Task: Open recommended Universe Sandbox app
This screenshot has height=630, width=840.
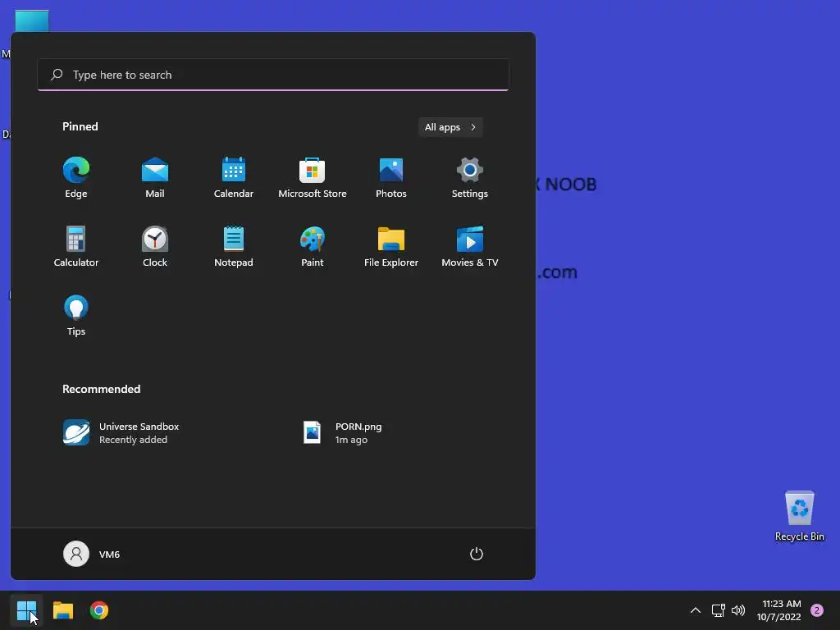Action: point(121,432)
